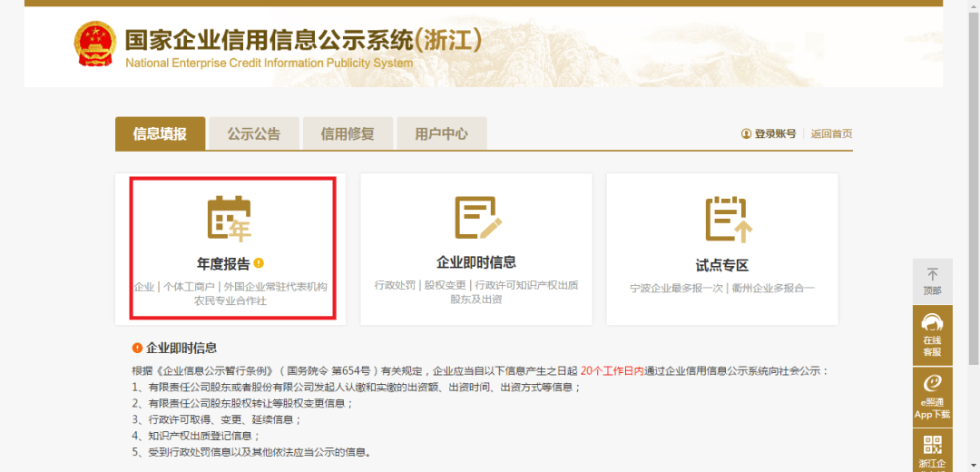Click the 登录账号 link
The height and width of the screenshot is (472, 980).
pos(775,133)
